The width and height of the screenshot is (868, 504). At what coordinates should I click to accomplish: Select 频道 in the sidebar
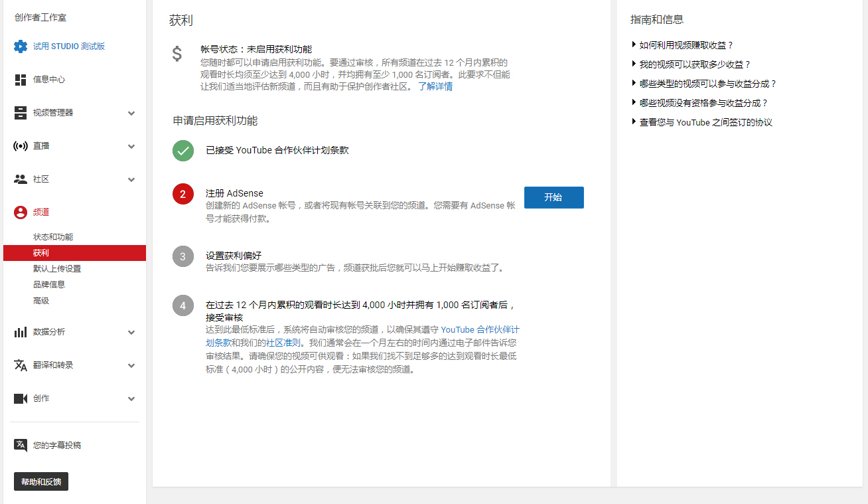41,212
